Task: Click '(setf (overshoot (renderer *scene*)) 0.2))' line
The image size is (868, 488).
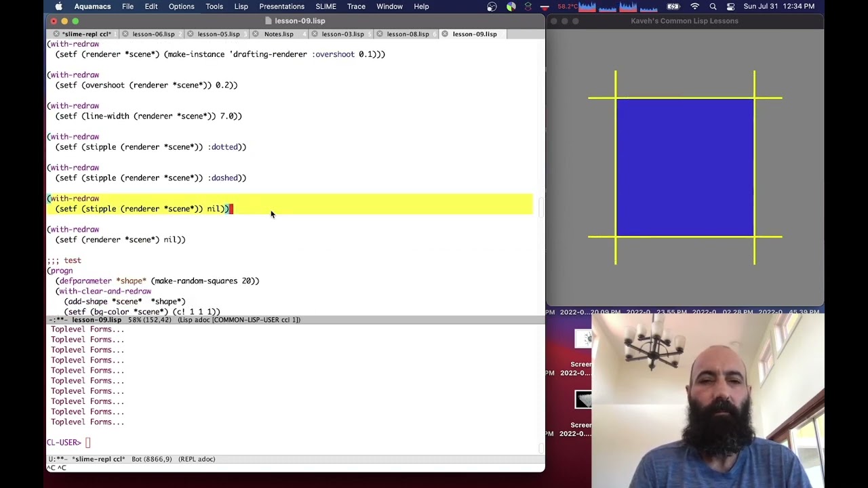Action: pyautogui.click(x=146, y=85)
